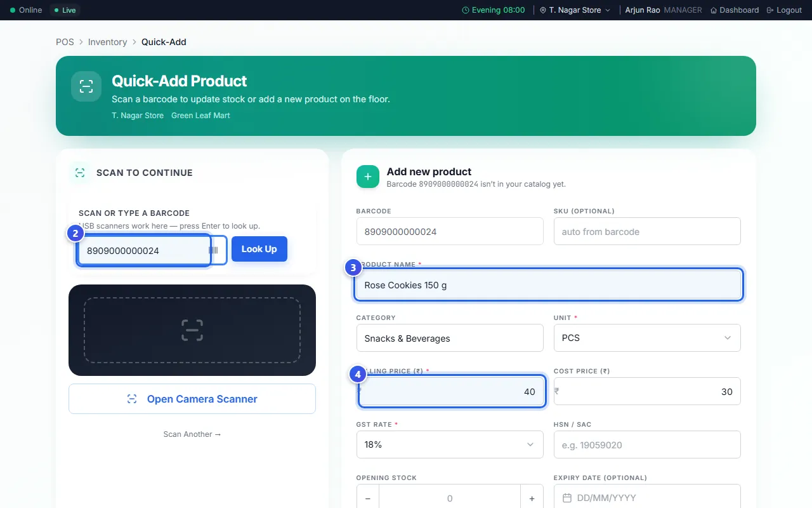Click the home icon beside Dashboard

tap(714, 10)
